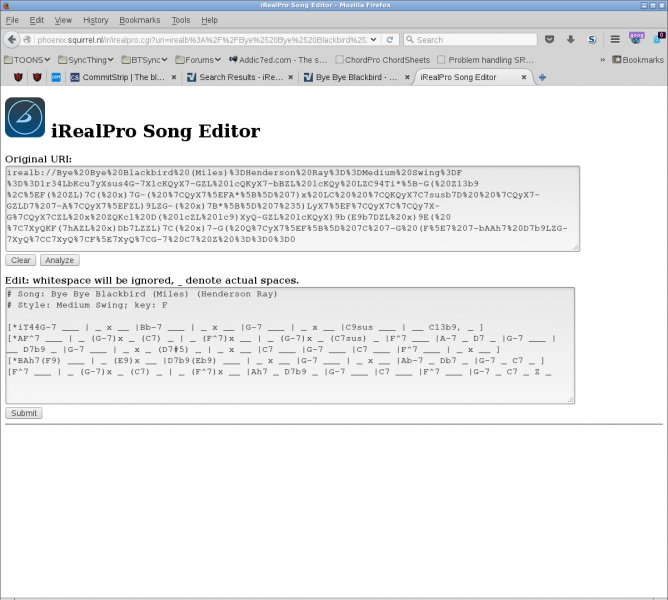Viewport: 668px width, 600px height.
Task: Open a new tab with the plus icon
Action: point(542,77)
